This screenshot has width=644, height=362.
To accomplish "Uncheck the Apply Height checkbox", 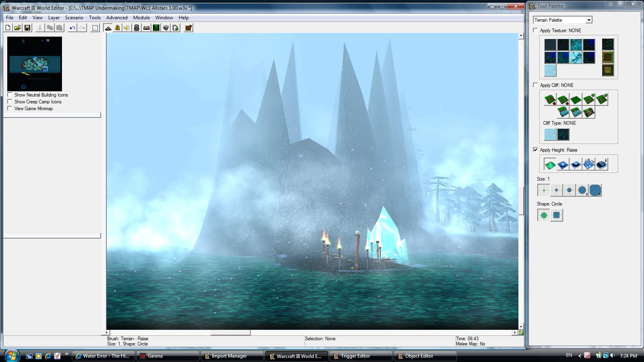I will [535, 150].
